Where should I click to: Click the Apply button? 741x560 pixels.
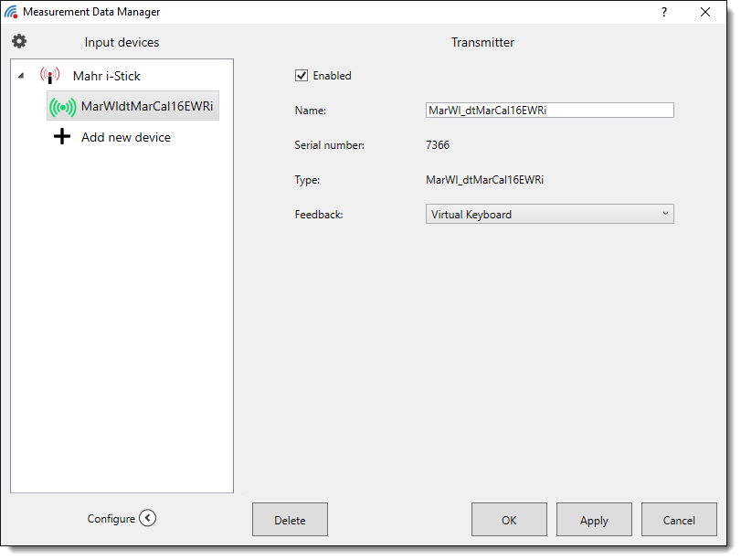coord(594,520)
